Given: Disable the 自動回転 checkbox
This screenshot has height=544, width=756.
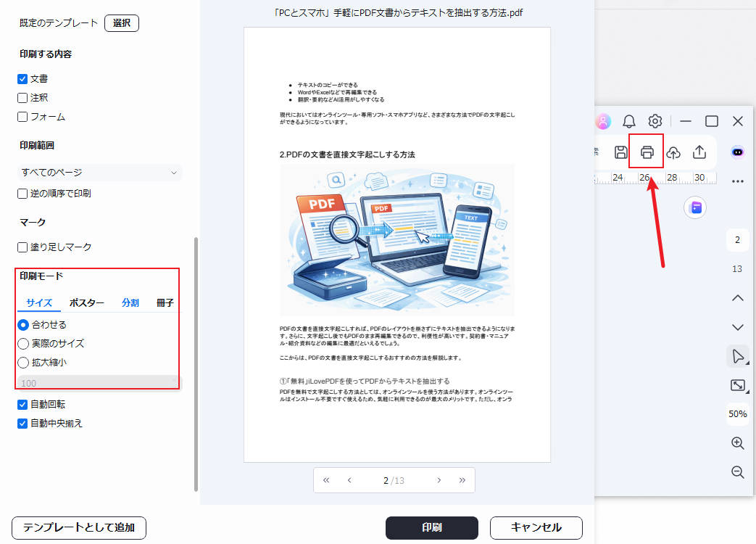Looking at the screenshot, I should coord(22,405).
